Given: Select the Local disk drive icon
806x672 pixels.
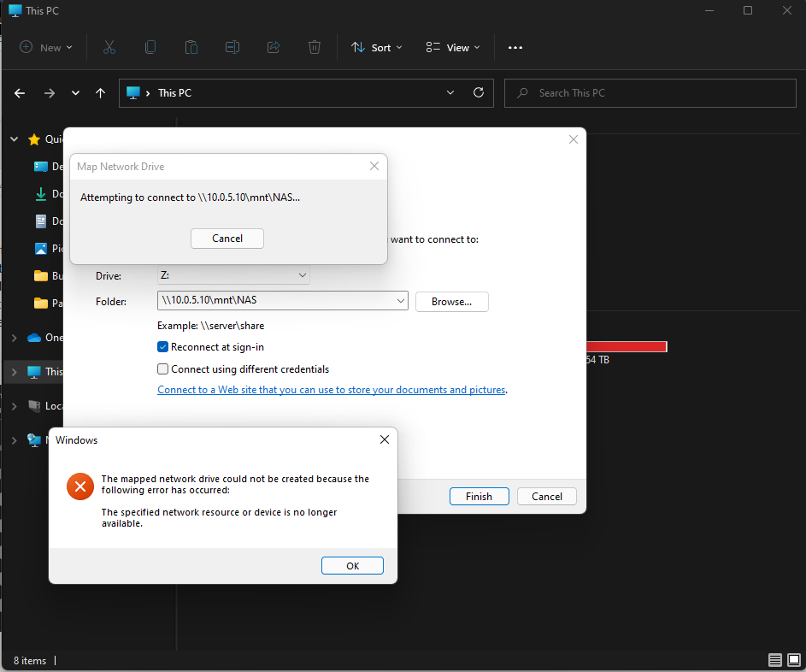Looking at the screenshot, I should pos(34,406).
